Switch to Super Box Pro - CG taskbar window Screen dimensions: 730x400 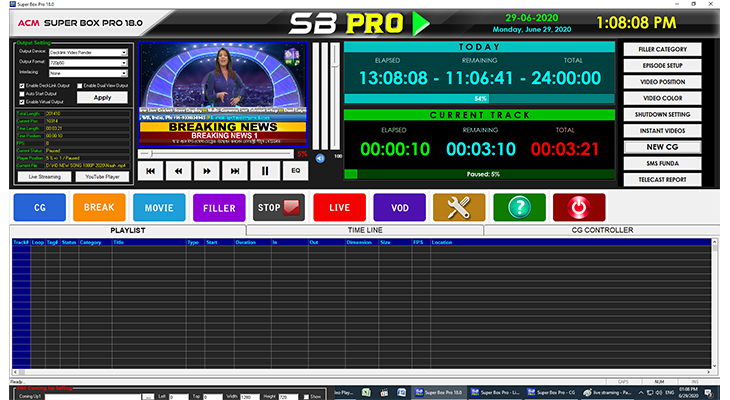[551, 393]
